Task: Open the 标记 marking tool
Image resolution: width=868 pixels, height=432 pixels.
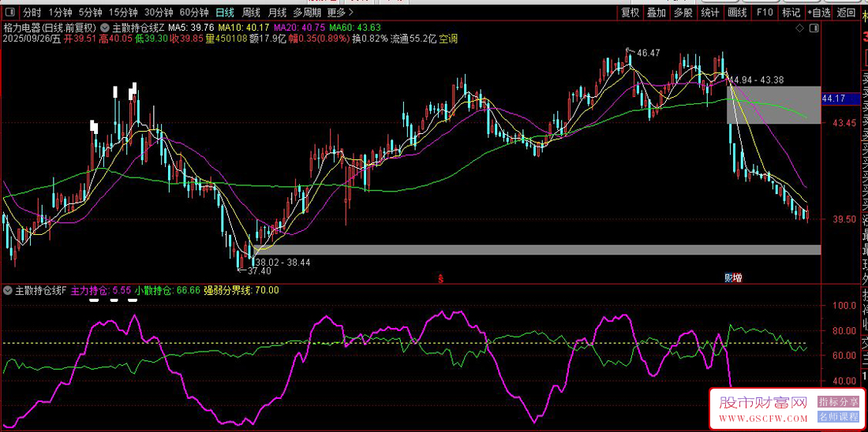Action: pyautogui.click(x=791, y=13)
